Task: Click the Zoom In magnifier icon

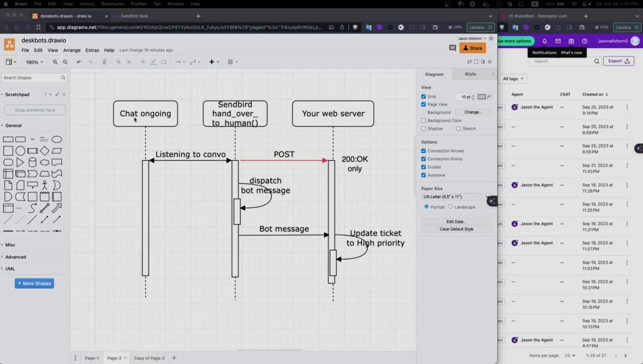Action: (x=55, y=62)
